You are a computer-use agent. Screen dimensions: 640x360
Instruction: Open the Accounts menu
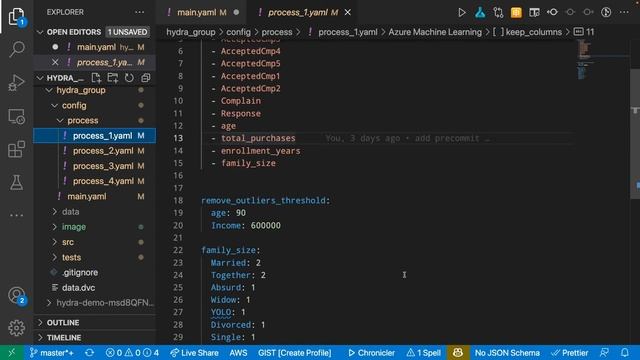tap(16, 295)
